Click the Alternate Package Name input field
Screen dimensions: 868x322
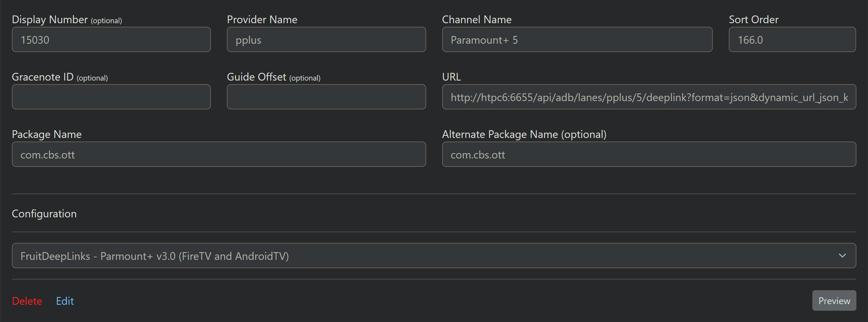[649, 155]
